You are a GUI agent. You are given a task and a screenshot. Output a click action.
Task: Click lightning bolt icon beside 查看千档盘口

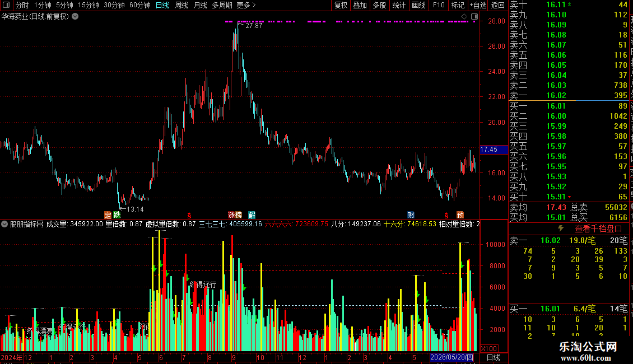coord(561,228)
